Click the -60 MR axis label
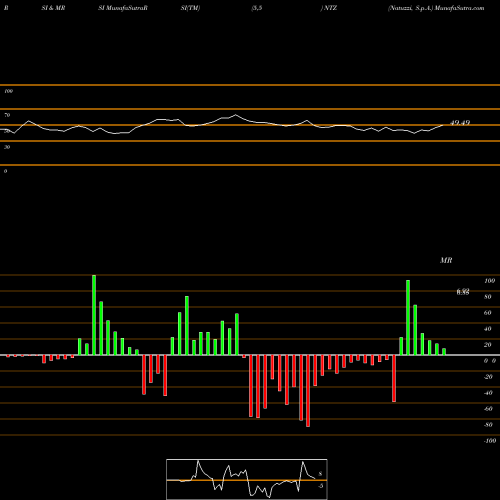 coord(488,409)
